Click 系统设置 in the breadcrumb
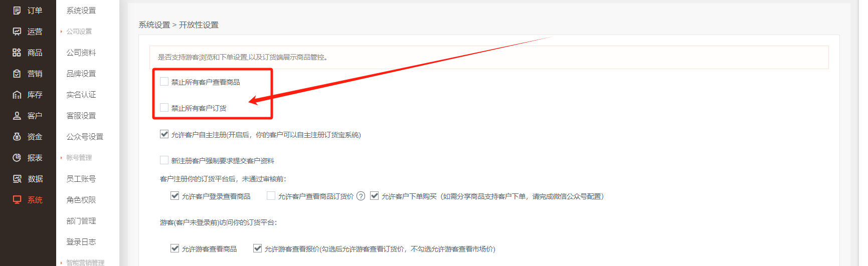 (154, 25)
